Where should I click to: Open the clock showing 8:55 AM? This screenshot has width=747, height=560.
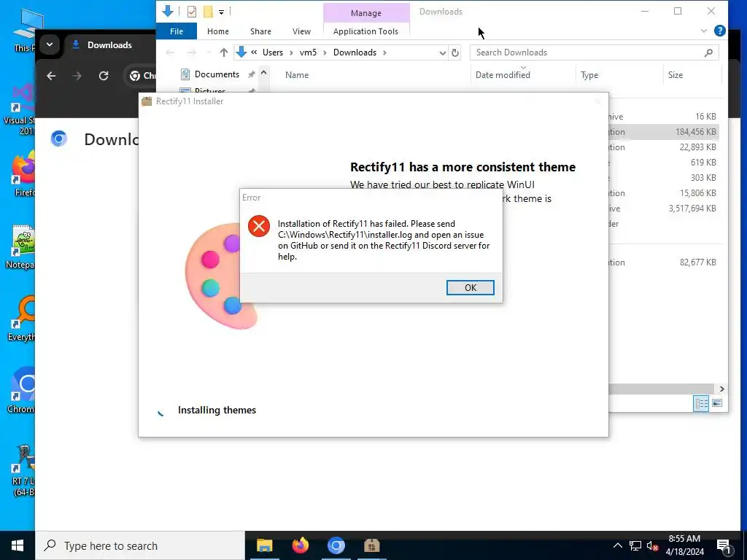pos(684,545)
